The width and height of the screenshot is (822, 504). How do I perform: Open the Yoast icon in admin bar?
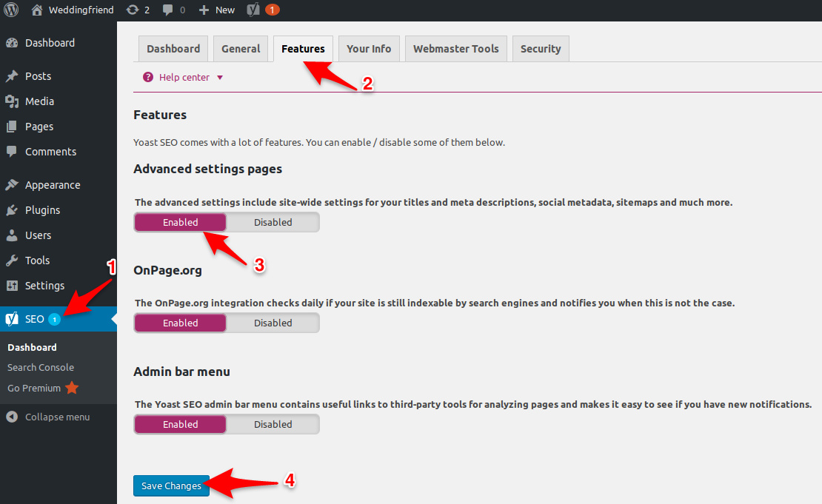tap(253, 10)
